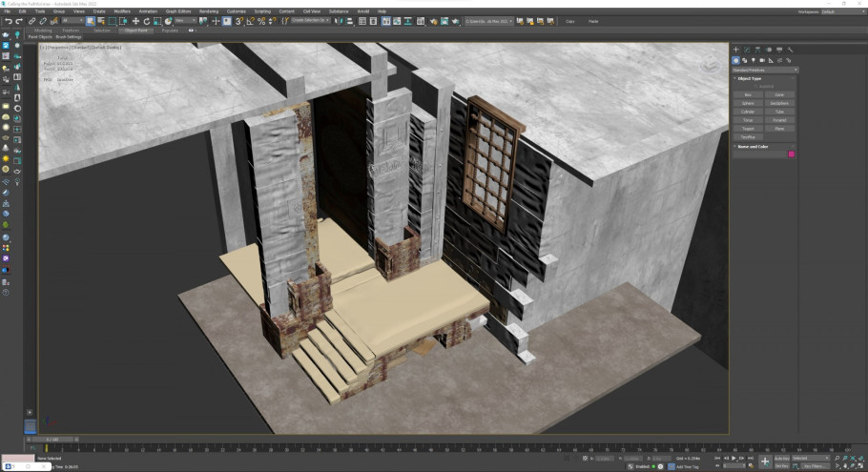Click the Play Animation button
The image size is (868, 472).
tap(734, 458)
